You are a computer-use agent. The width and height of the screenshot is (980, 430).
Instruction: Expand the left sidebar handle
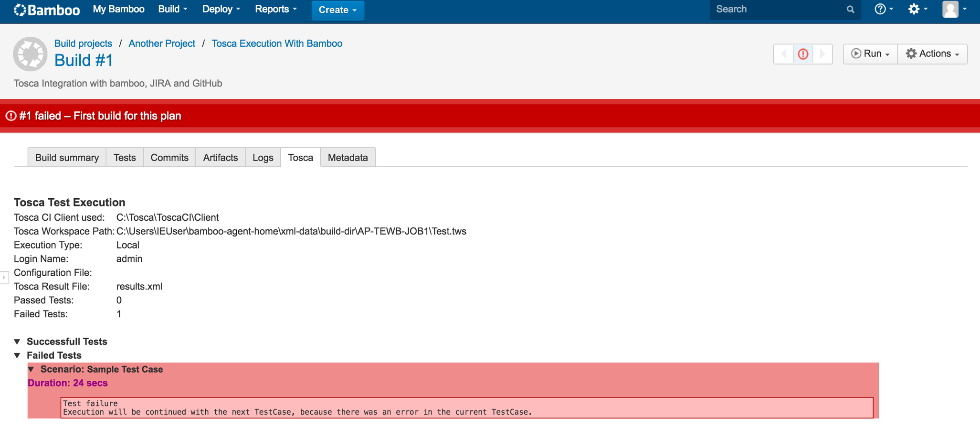pyautogui.click(x=4, y=277)
